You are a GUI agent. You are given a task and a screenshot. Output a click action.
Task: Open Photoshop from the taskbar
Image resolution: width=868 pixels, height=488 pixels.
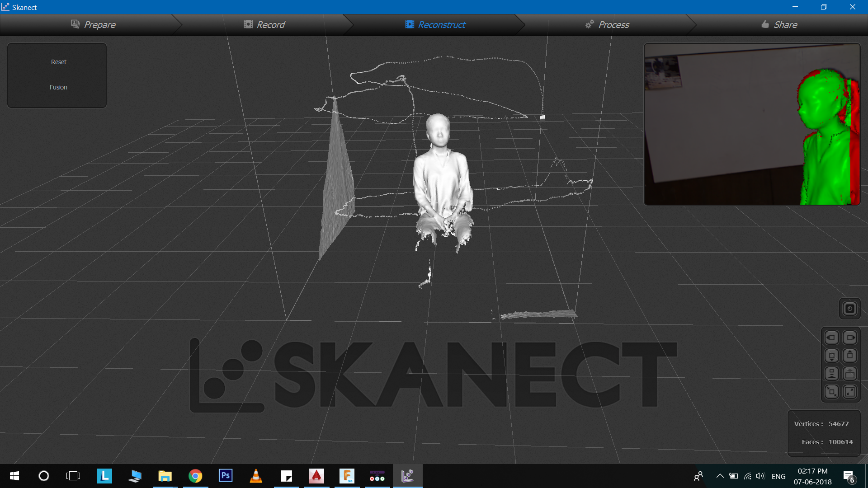pos(226,476)
